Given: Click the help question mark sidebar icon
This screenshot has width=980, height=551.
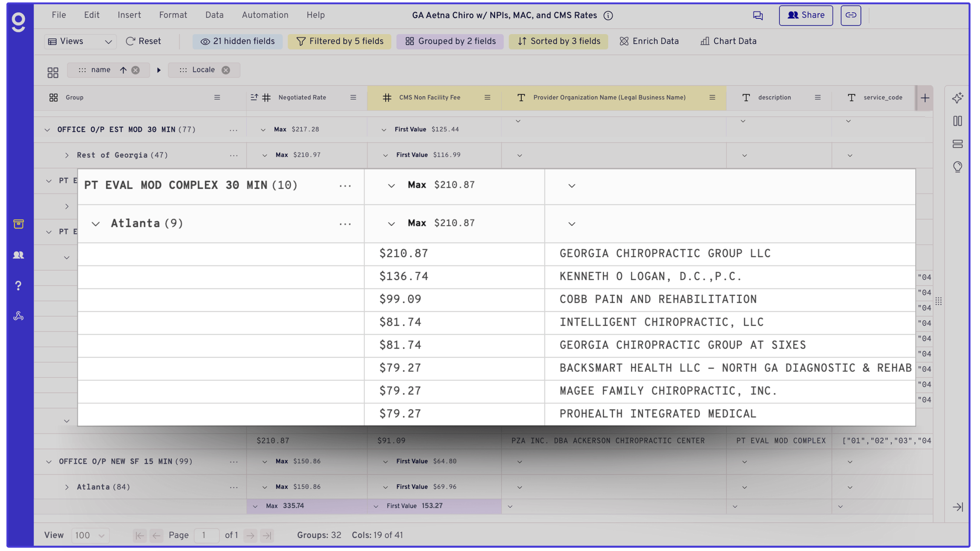Looking at the screenshot, I should pyautogui.click(x=18, y=285).
